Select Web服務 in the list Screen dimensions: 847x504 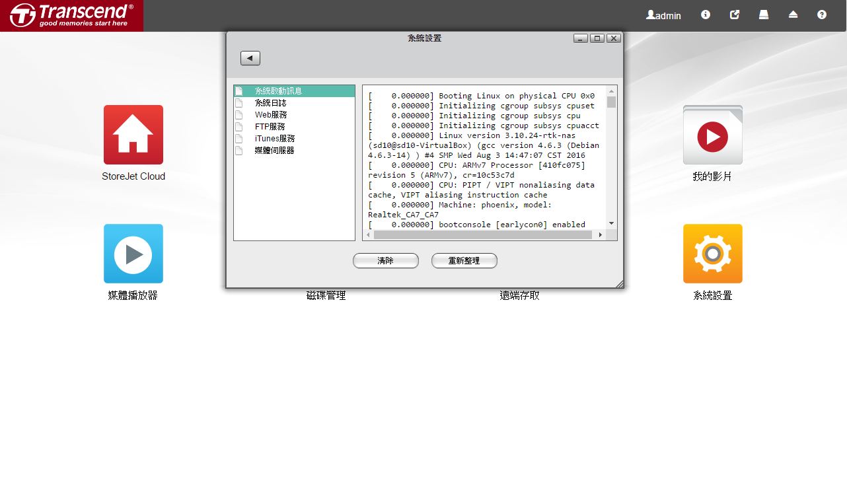[295, 115]
